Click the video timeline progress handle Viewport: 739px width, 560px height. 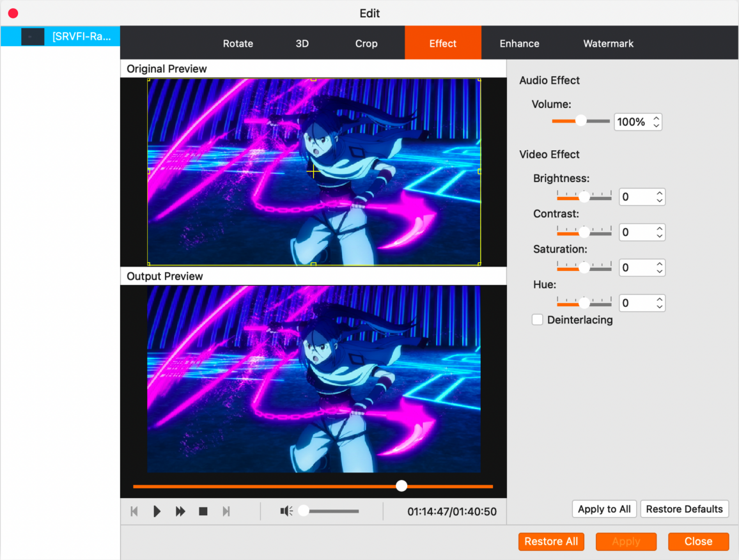coord(401,486)
